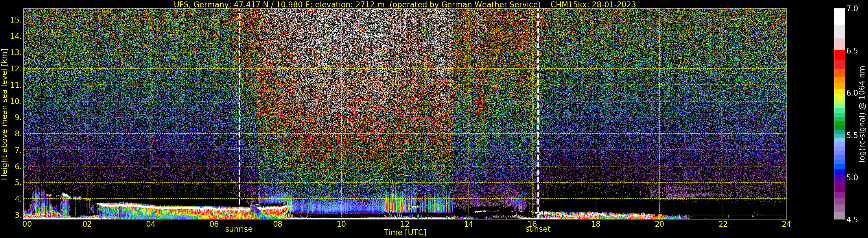The height and width of the screenshot is (238, 868).
Task: Click time axis tick '10'
Action: [x=341, y=224]
